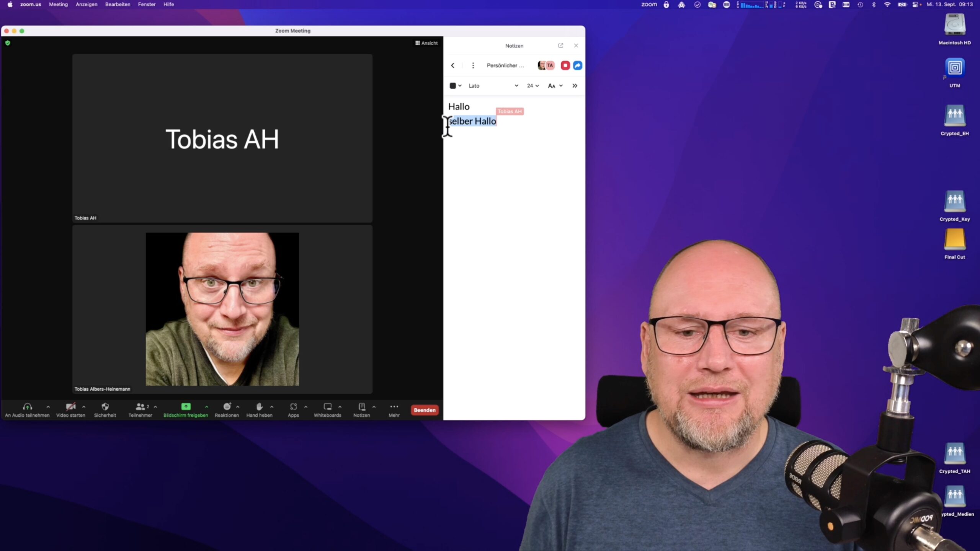980x551 pixels.
Task: Open the Bearbeiten menu
Action: pyautogui.click(x=118, y=4)
